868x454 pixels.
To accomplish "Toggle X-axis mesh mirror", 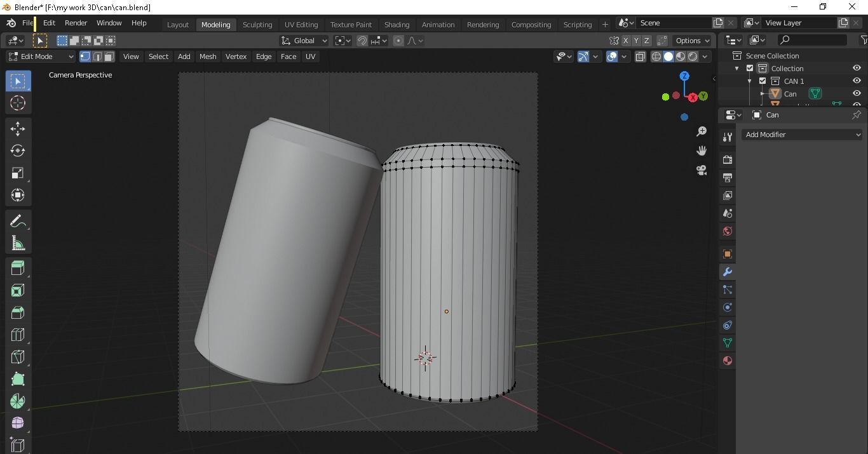I will click(x=626, y=41).
